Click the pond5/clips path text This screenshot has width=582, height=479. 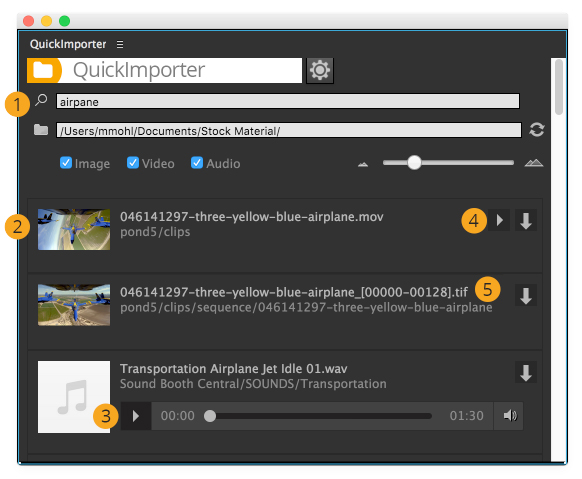click(x=155, y=232)
